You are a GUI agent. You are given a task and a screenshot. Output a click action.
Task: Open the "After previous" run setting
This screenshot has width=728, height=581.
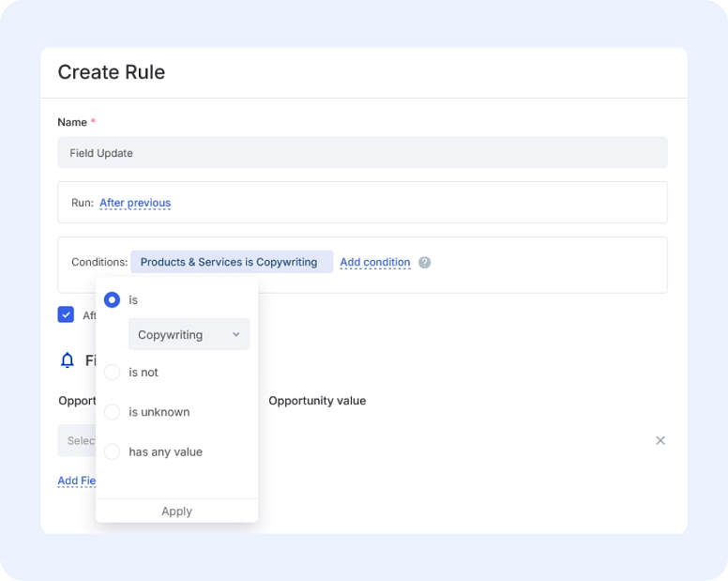tap(135, 203)
